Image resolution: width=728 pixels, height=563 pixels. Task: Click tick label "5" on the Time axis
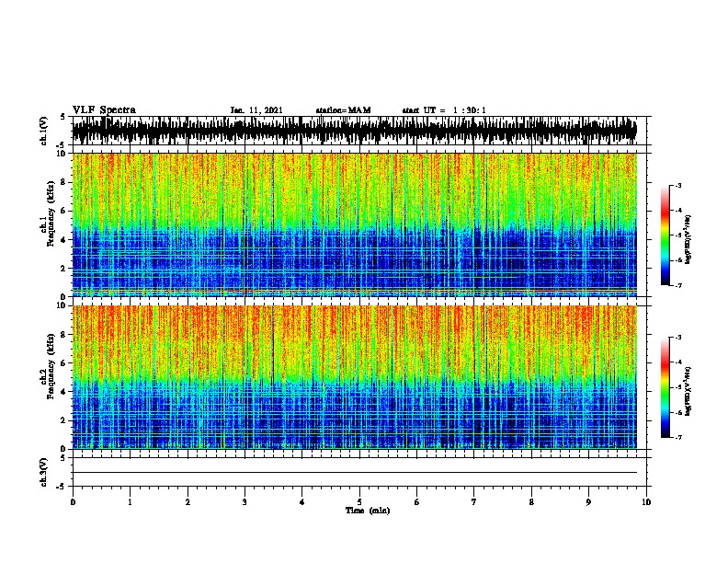click(359, 502)
